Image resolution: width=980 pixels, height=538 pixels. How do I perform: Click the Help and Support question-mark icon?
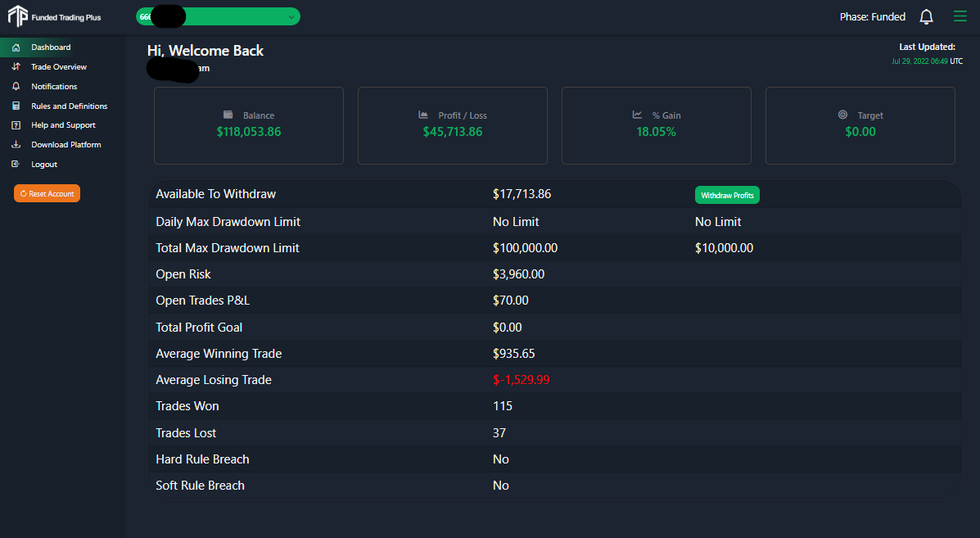16,124
